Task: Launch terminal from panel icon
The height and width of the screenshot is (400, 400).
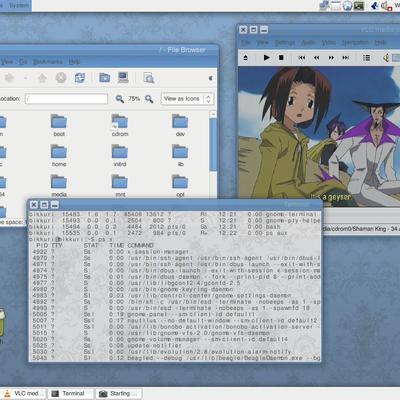Action: tap(359, 6)
